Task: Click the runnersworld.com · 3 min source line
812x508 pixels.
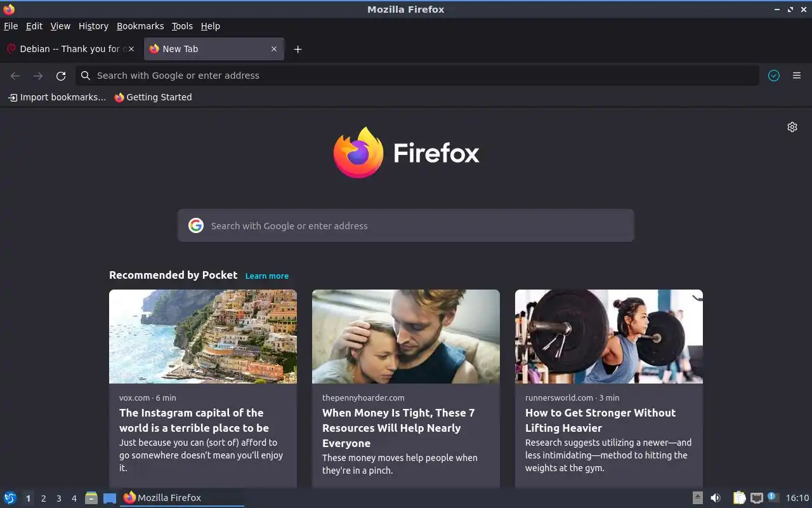Action: coord(572,398)
